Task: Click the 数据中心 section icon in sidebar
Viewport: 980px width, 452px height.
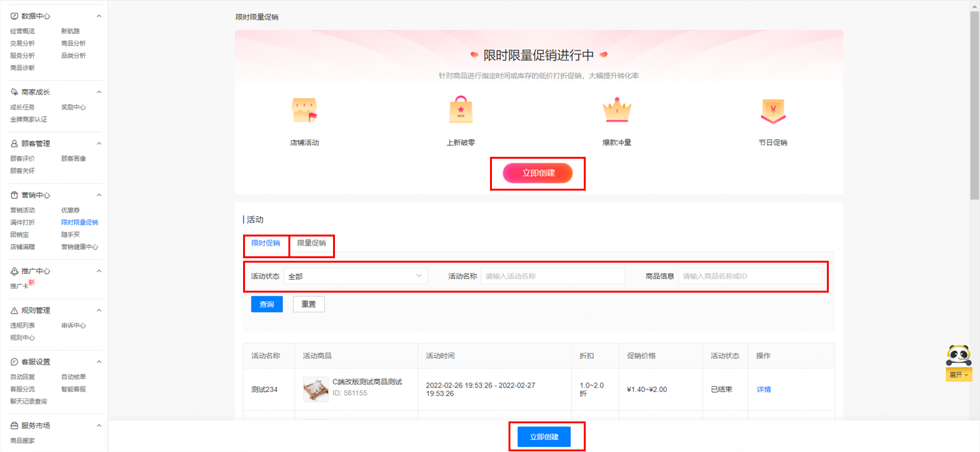Action: [14, 16]
